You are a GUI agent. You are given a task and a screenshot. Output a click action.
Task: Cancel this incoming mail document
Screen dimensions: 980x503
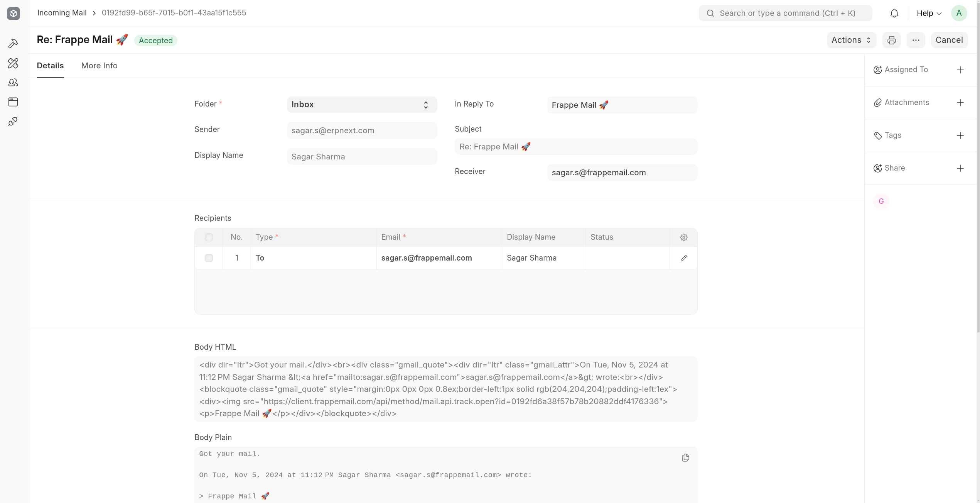coord(949,40)
